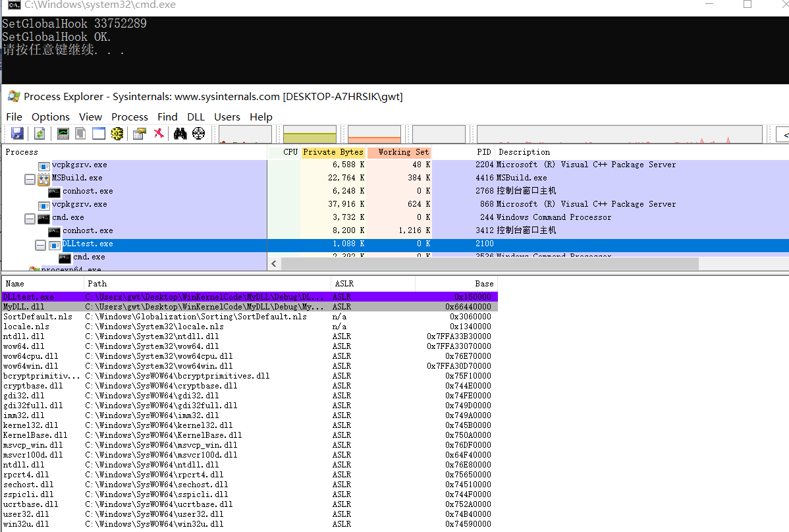Toggle the lower pane view toolbar icon
The height and width of the screenshot is (532, 789).
coord(99,134)
